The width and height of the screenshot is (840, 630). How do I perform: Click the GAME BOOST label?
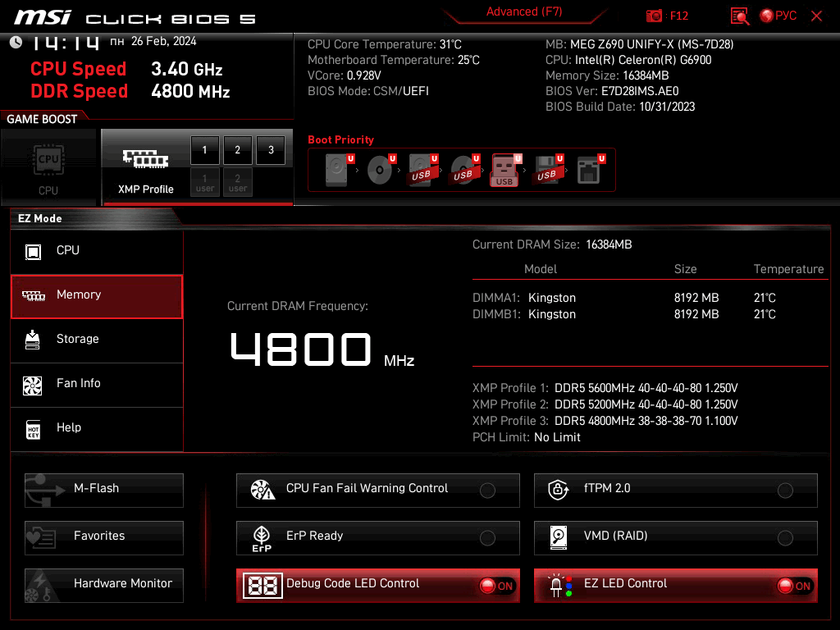42,120
